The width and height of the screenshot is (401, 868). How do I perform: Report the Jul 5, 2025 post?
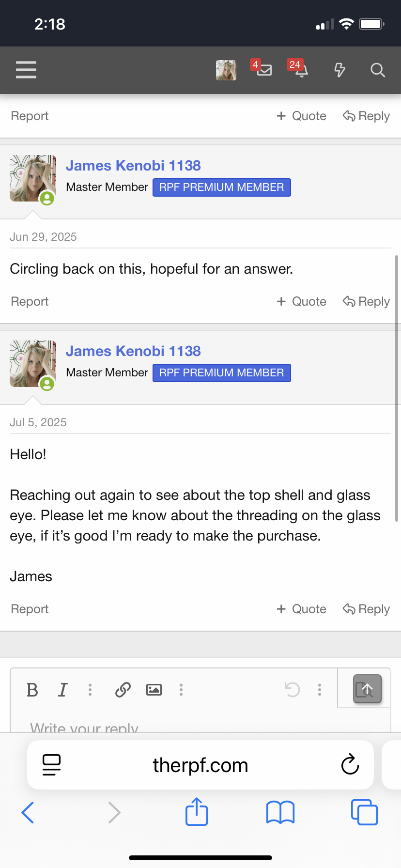click(x=30, y=609)
